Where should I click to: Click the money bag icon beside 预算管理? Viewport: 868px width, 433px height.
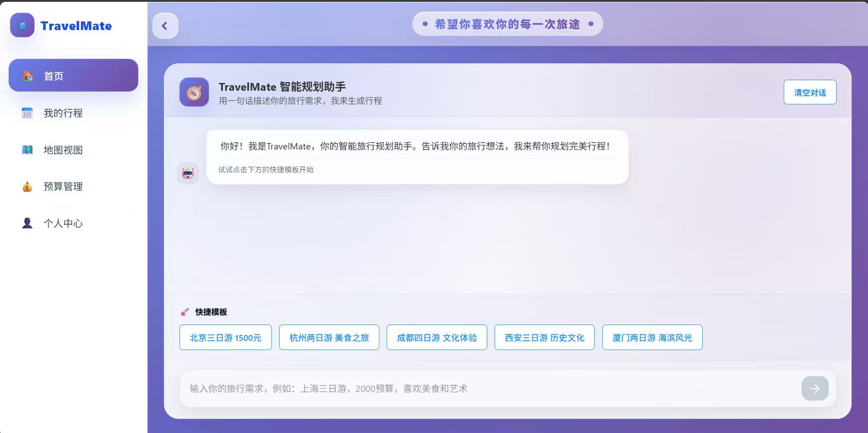pyautogui.click(x=27, y=186)
